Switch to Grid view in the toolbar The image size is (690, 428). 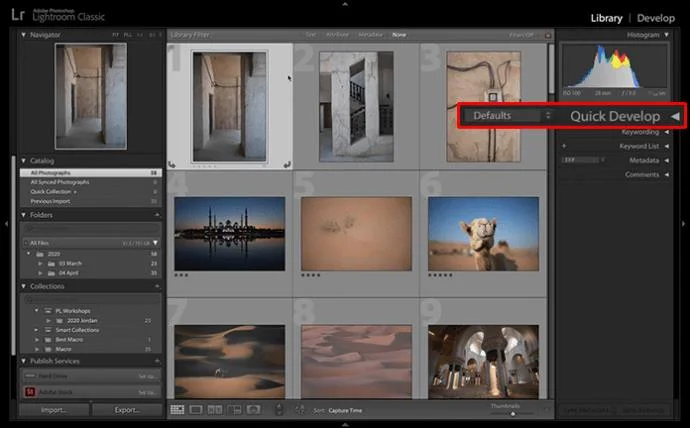tap(177, 410)
